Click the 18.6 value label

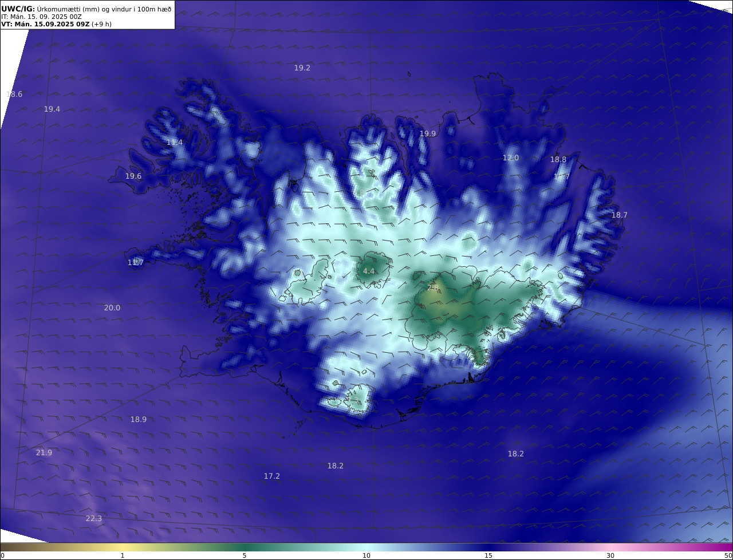tap(14, 94)
